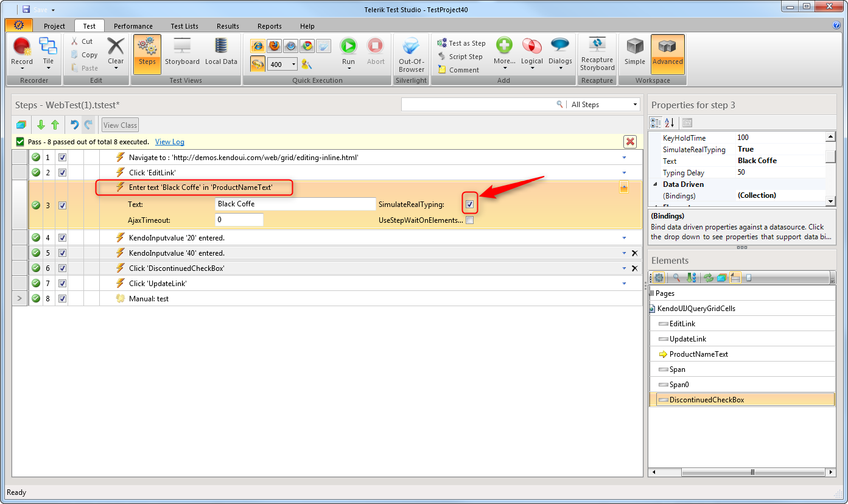Screen dimensions: 848x504
Task: Click the AjaxTimeout value field
Action: click(239, 220)
